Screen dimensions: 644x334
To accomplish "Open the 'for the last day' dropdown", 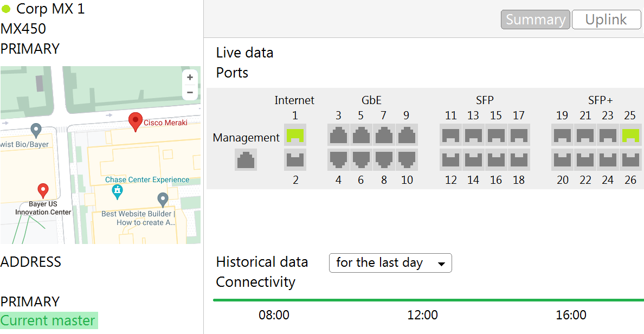I will (390, 263).
